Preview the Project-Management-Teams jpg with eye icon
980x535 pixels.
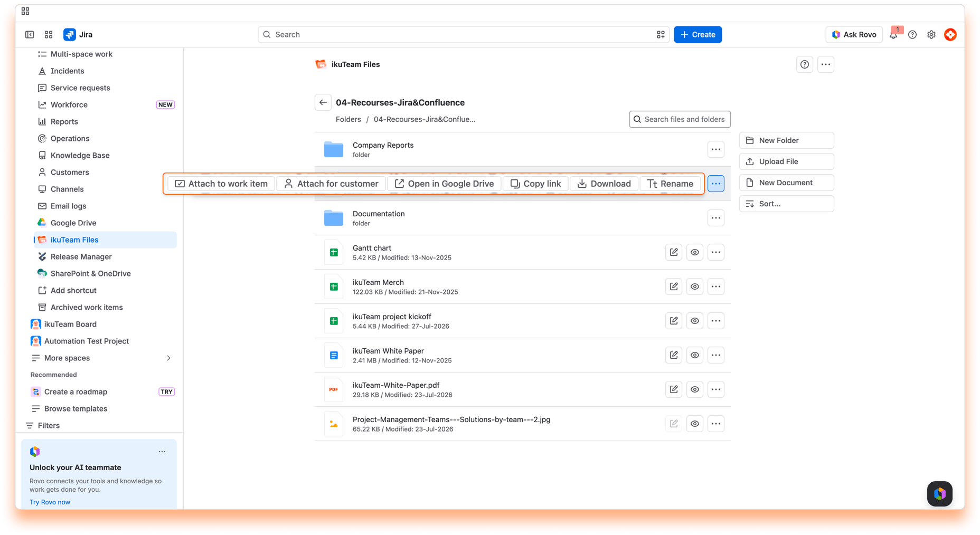click(695, 424)
